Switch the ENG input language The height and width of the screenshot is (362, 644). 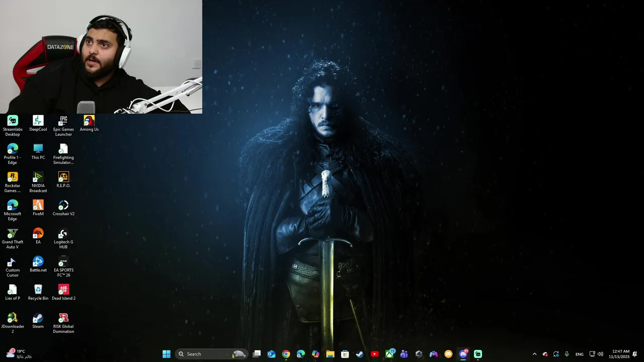(x=580, y=354)
